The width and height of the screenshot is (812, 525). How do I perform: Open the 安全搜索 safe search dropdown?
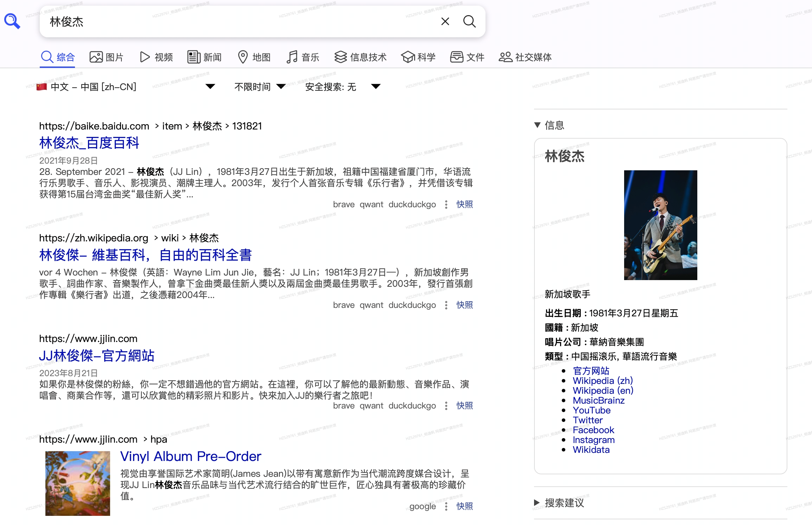tap(343, 87)
